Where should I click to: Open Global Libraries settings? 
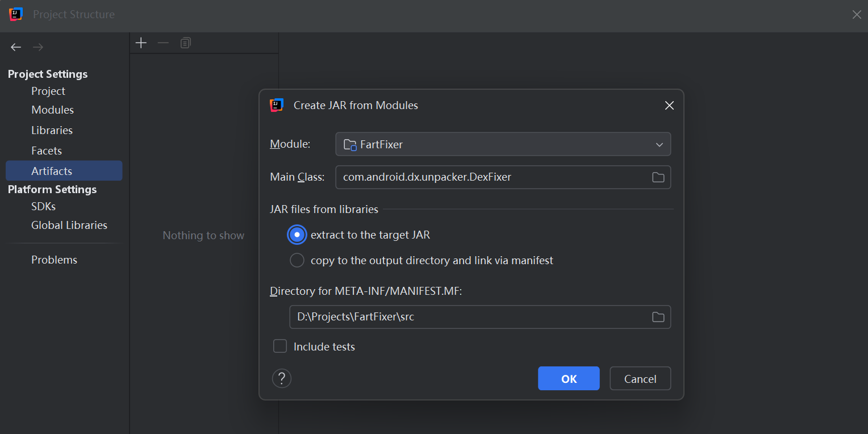click(x=69, y=225)
